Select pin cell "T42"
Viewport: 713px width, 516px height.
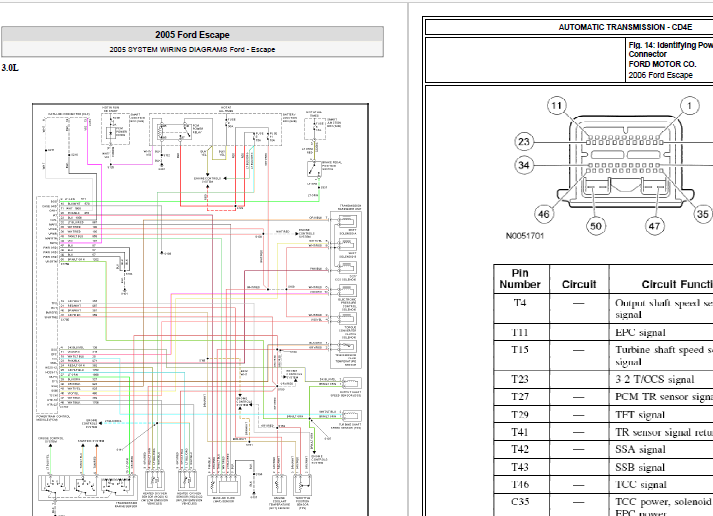point(520,450)
